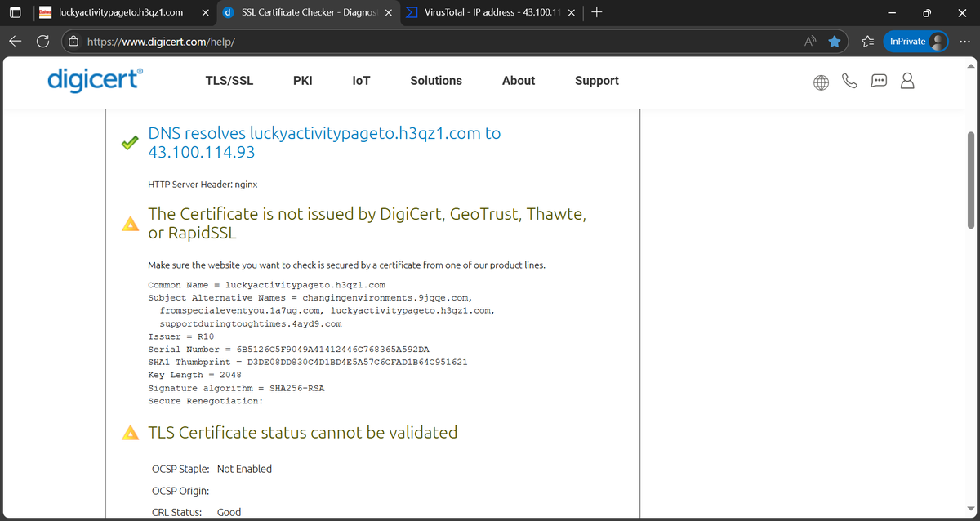Click the site info lock icon
The image size is (980, 521).
click(73, 42)
